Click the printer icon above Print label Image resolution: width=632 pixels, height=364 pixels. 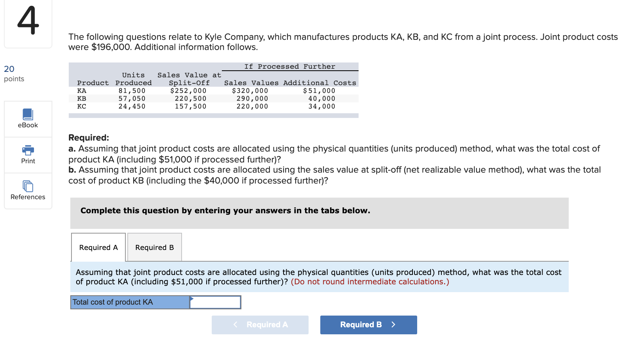(27, 150)
